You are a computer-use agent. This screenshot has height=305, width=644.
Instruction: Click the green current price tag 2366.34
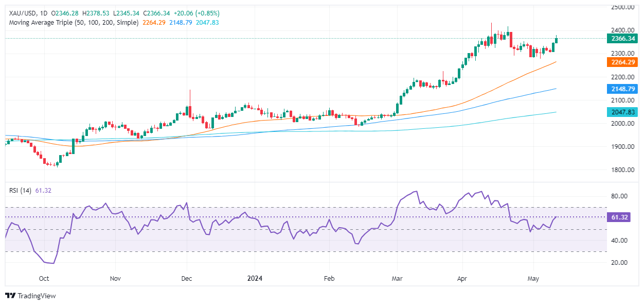(x=622, y=39)
